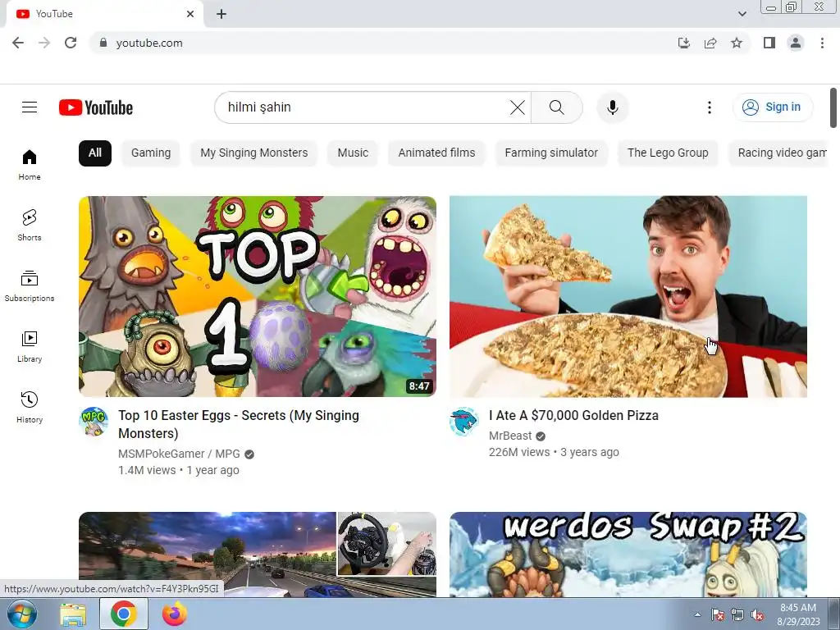The width and height of the screenshot is (840, 630).
Task: Open YouTube settings three-dot menu
Action: pos(709,107)
